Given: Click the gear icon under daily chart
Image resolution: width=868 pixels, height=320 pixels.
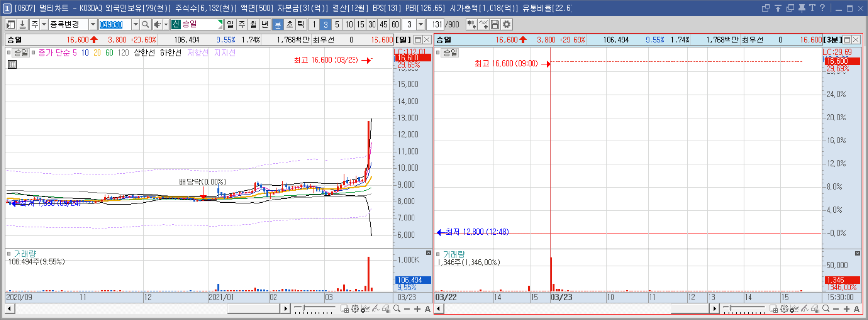Looking at the screenshot, I should [x=355, y=309].
